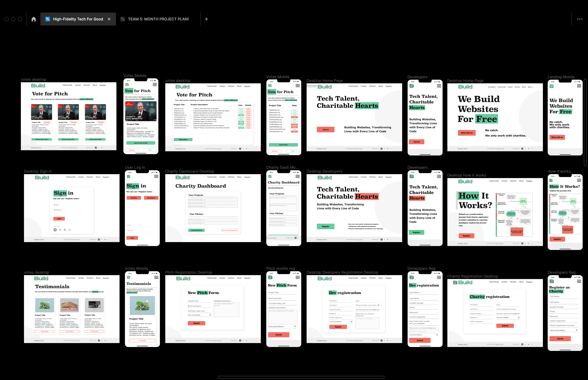588x380 pixels.
Task: Click B logo in User Log in frame
Action: [x=128, y=176]
